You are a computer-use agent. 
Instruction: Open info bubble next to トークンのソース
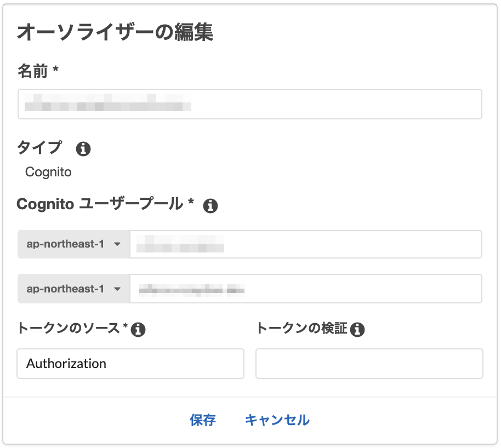click(140, 330)
